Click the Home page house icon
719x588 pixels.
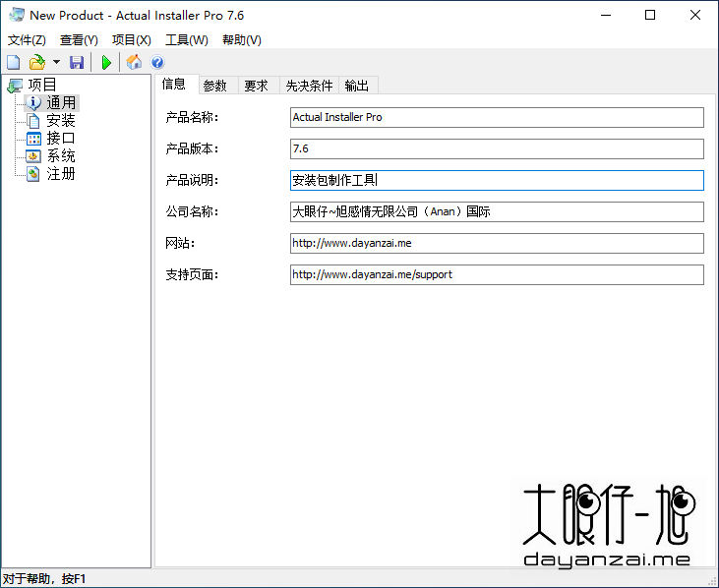tap(134, 62)
